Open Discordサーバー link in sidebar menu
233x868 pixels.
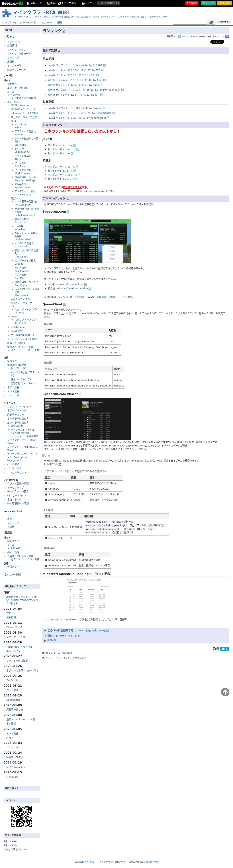(x=17, y=70)
